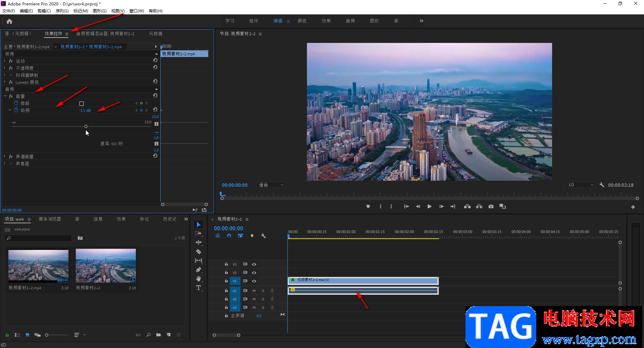
Task: Toggle Linked Selection in timeline
Action: 240,236
